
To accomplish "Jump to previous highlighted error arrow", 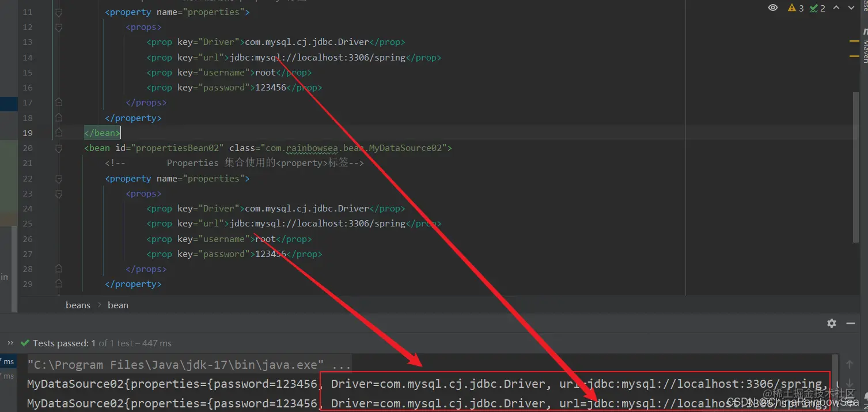I will point(836,8).
